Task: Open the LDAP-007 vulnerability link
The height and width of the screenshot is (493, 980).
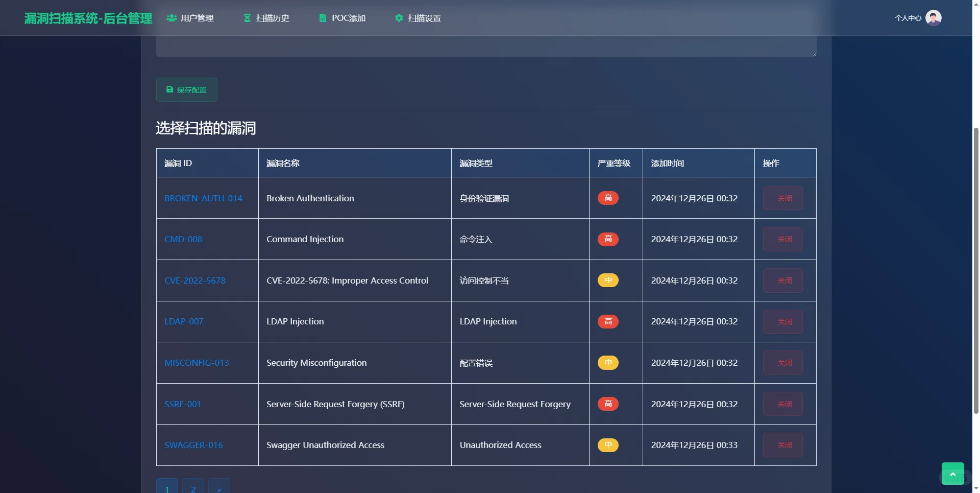Action: 184,321
